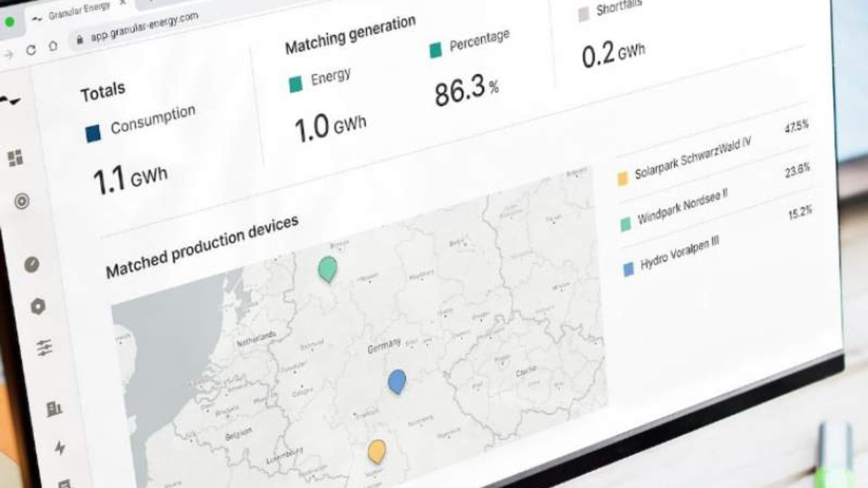Open the dashboard grid icon in sidebar

15,158
